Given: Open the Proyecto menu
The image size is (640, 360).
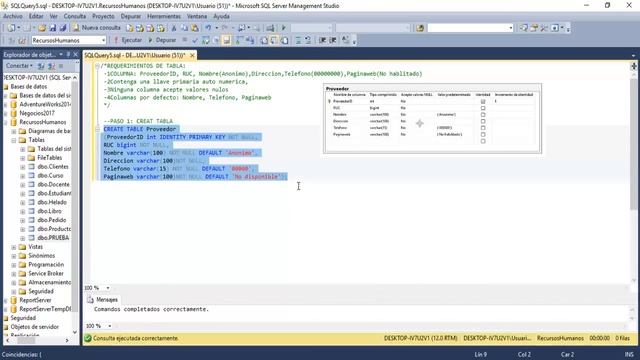Looking at the screenshot, I should pos(103,16).
